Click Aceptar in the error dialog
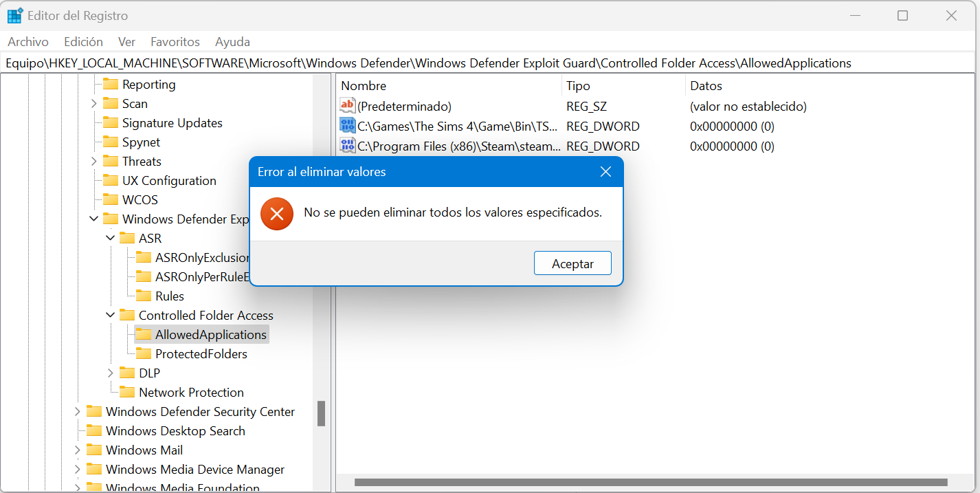The image size is (980, 493). pos(572,263)
